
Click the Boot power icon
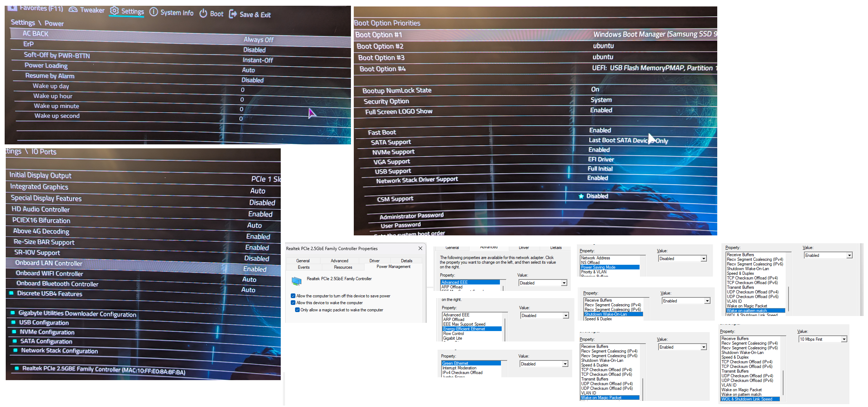coord(203,13)
